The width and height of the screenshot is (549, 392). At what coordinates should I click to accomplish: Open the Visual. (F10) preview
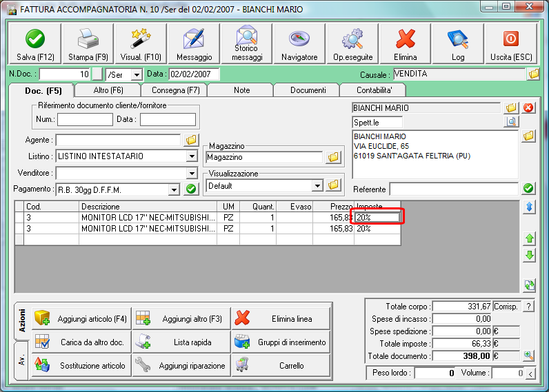click(141, 43)
